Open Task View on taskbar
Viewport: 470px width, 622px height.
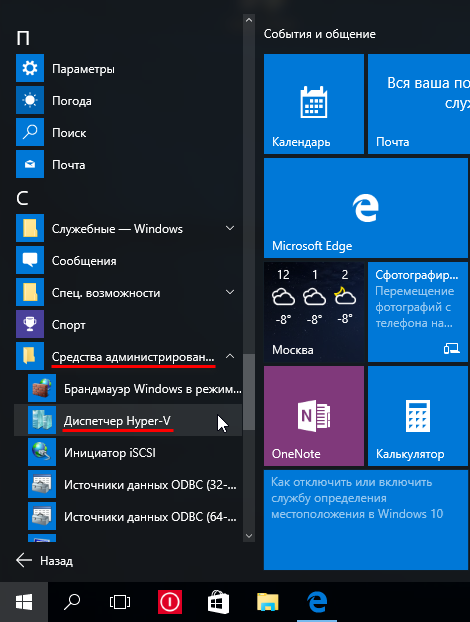click(120, 602)
